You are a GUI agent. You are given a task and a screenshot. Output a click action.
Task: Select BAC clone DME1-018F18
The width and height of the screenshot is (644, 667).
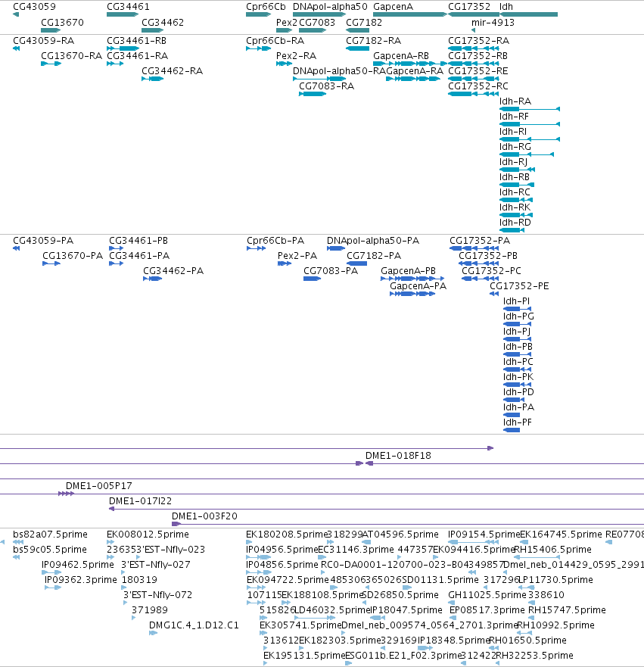[x=398, y=456]
